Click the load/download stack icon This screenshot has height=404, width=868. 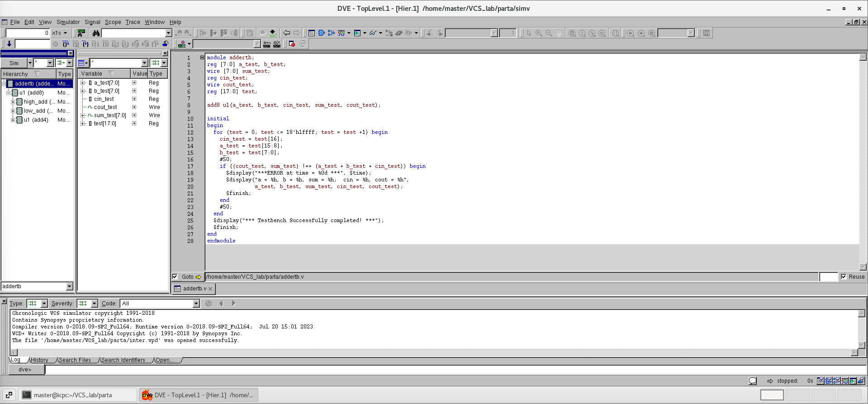pos(273,33)
